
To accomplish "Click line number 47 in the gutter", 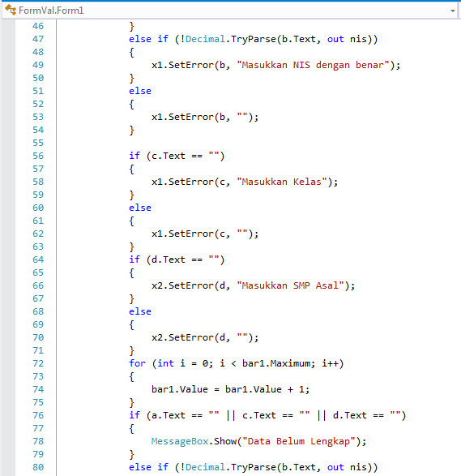I will pos(38,39).
